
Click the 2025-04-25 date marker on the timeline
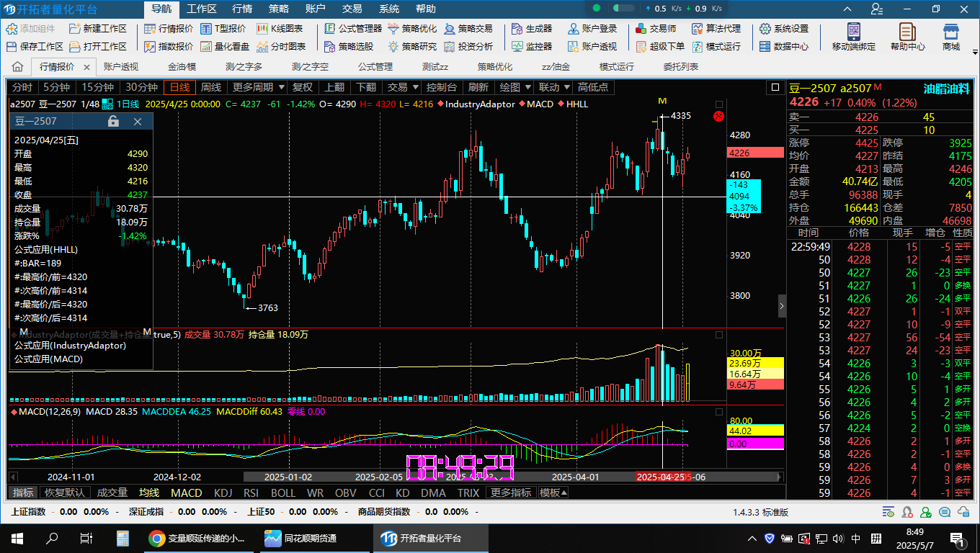click(x=660, y=477)
